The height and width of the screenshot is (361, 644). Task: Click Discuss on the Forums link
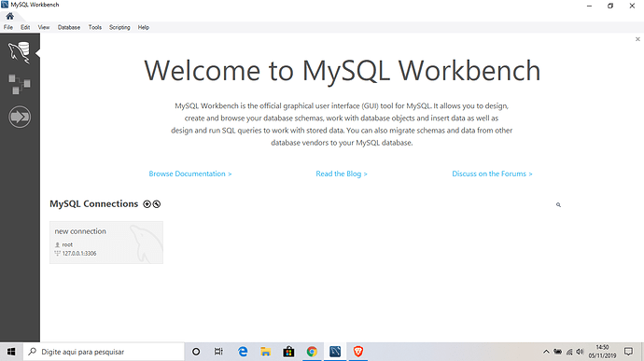492,174
